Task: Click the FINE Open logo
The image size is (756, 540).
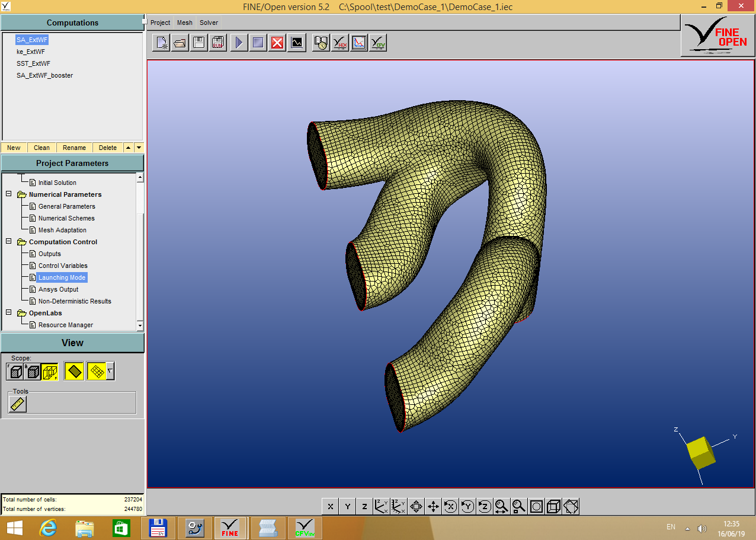Action: (x=718, y=36)
